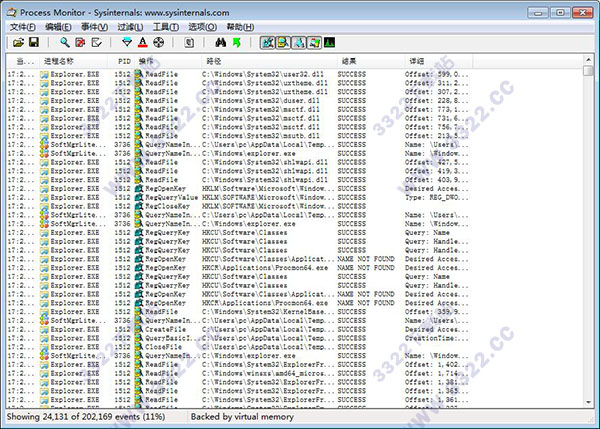Image resolution: width=600 pixels, height=429 pixels.
Task: Click the 路径 column header
Action: [x=269, y=61]
